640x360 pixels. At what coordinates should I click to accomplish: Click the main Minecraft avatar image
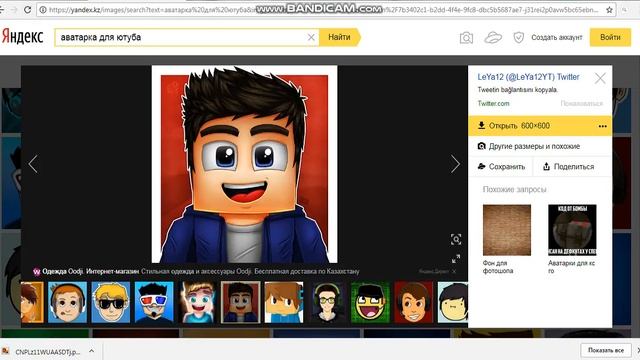(x=244, y=164)
